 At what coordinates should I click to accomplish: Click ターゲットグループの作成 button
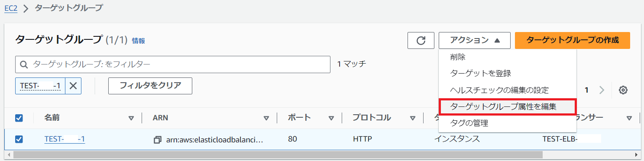tap(573, 40)
